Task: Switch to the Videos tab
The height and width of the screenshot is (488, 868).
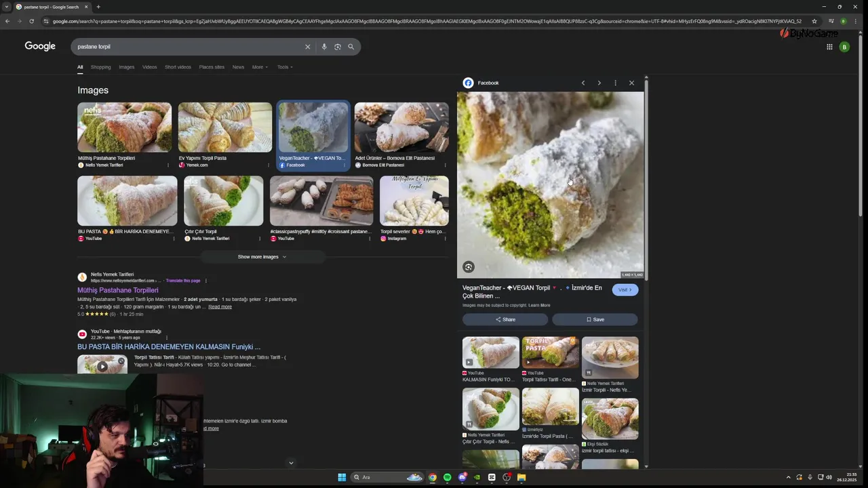Action: pos(150,67)
